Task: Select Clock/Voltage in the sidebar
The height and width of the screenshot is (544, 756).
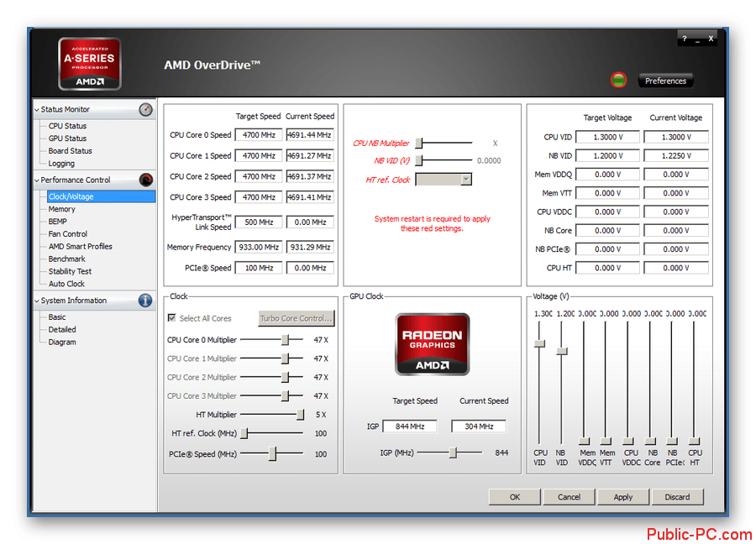Action: point(102,196)
